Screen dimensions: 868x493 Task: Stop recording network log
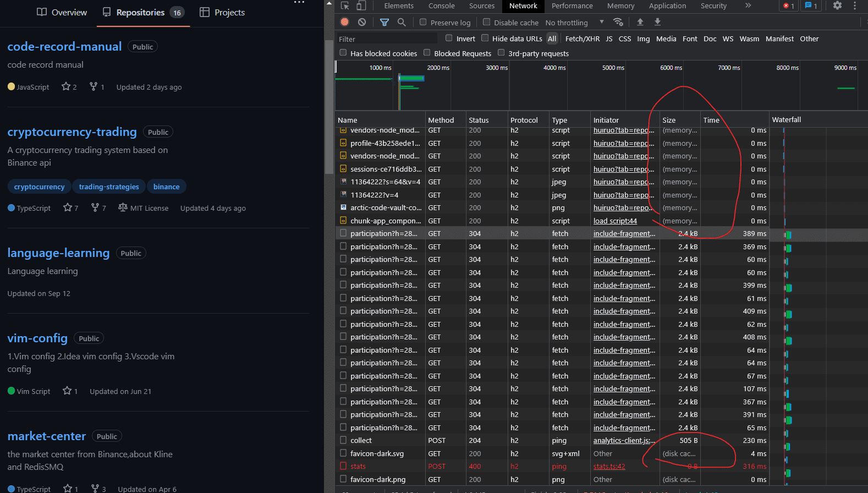point(345,22)
